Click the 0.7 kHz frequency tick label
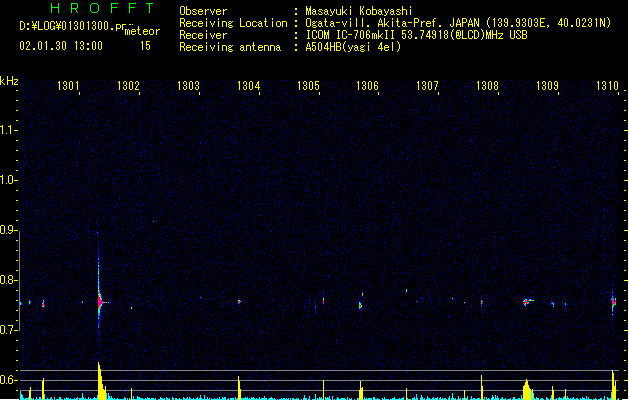 [x=8, y=330]
